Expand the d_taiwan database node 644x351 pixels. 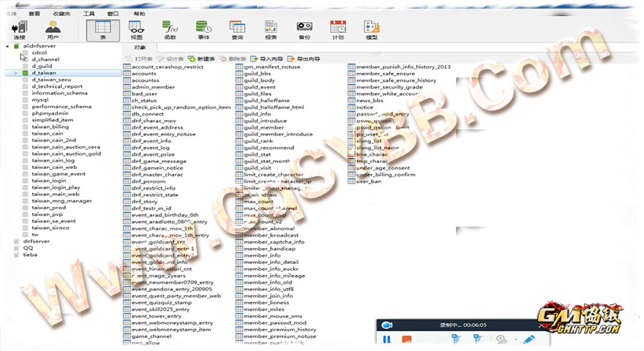click(16, 72)
